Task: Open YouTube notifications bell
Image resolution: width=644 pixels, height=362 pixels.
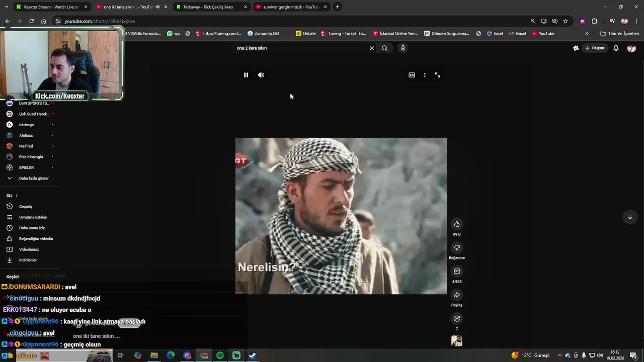Action: click(x=616, y=48)
